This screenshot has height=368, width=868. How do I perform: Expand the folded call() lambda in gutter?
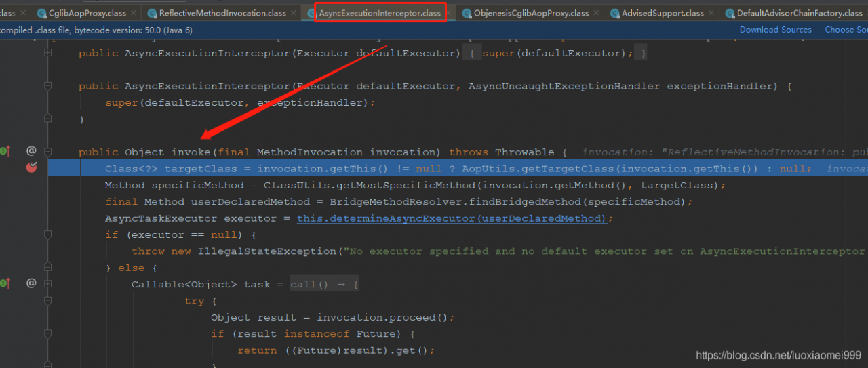tap(47, 284)
